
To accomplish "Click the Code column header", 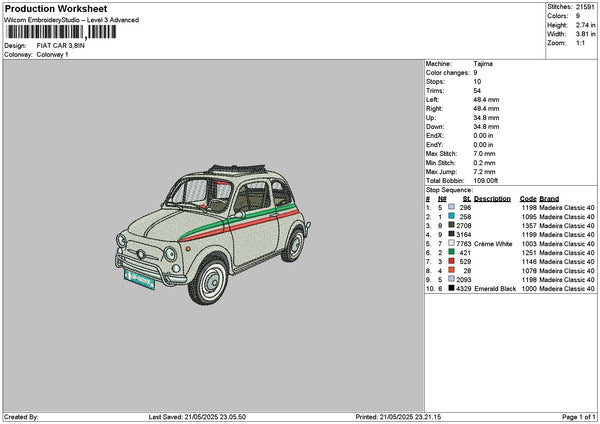I will click(528, 198).
